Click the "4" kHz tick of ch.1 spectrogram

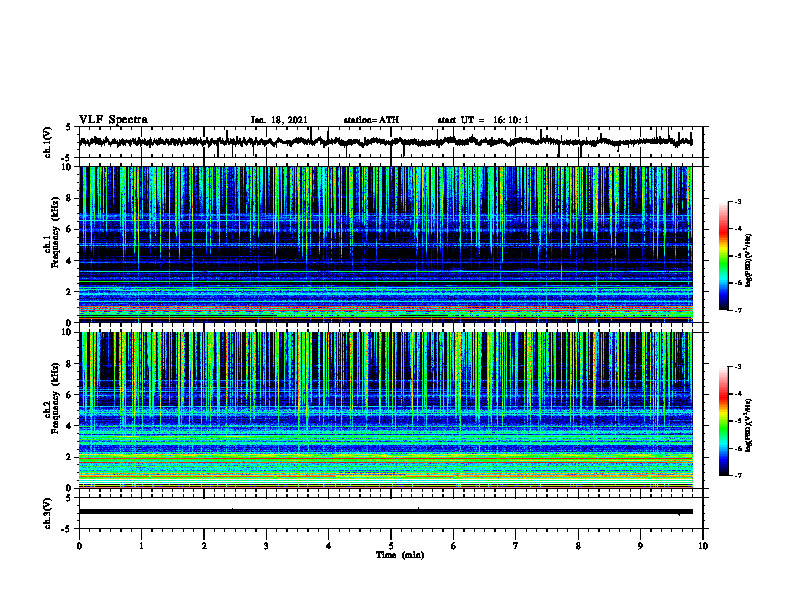pos(70,261)
